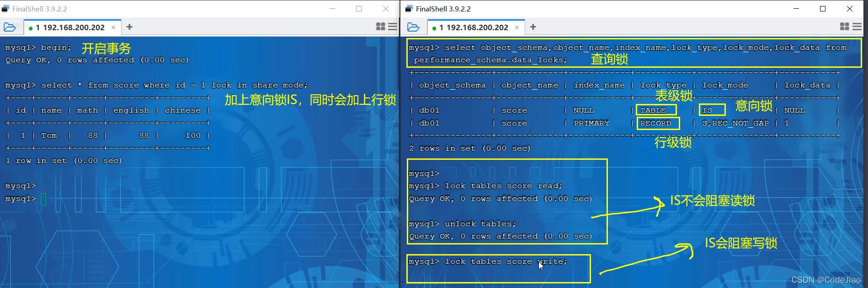This screenshot has width=868, height=288.
Task: Click the green connection status dot in left tab
Action: click(31, 28)
